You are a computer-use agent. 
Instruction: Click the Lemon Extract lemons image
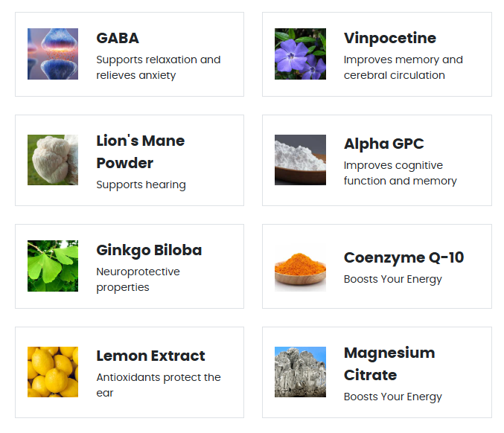click(53, 372)
